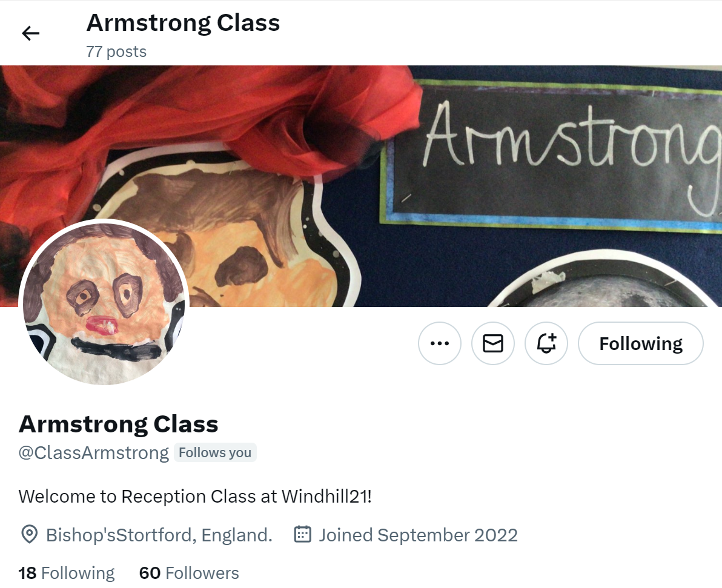This screenshot has height=588, width=722.
Task: Go back using the left arrow
Action: [x=31, y=33]
